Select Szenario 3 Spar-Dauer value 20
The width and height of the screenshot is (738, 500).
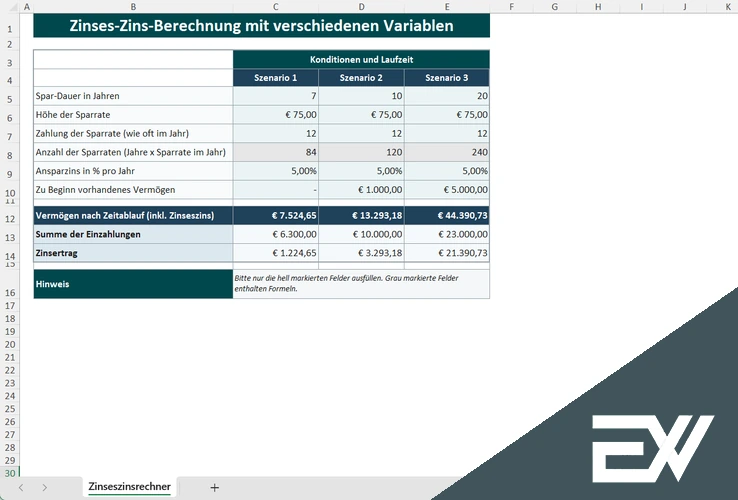coord(447,96)
